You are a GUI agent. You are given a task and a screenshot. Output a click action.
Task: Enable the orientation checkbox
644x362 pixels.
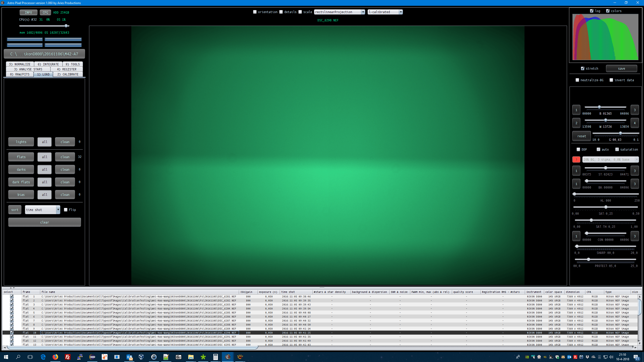click(x=255, y=12)
